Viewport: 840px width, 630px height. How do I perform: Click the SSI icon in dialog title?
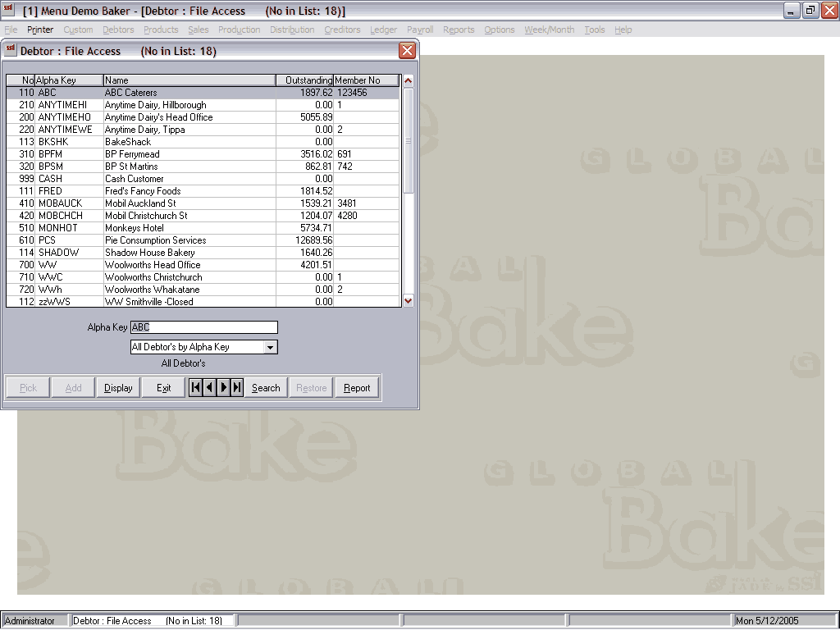click(x=11, y=51)
